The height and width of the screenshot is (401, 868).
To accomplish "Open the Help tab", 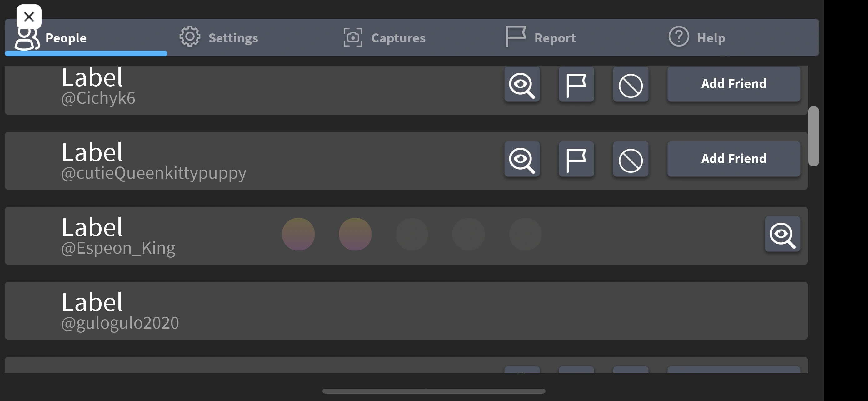I will point(697,38).
